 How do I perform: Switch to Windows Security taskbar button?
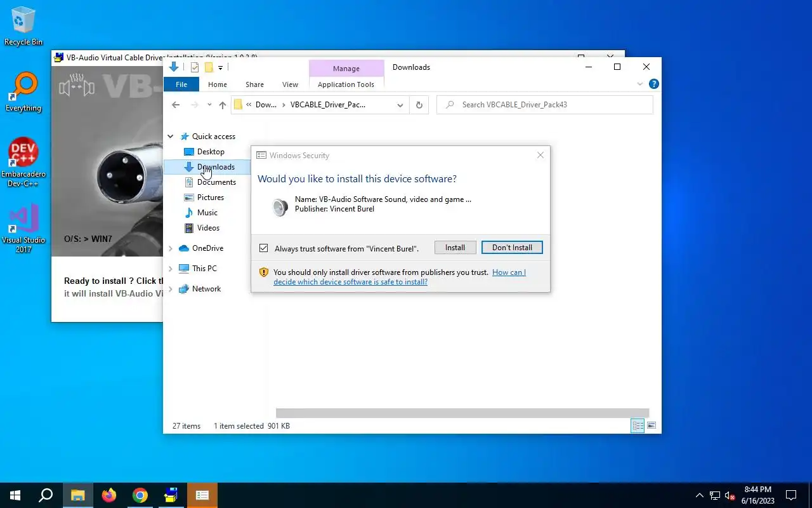[202, 495]
